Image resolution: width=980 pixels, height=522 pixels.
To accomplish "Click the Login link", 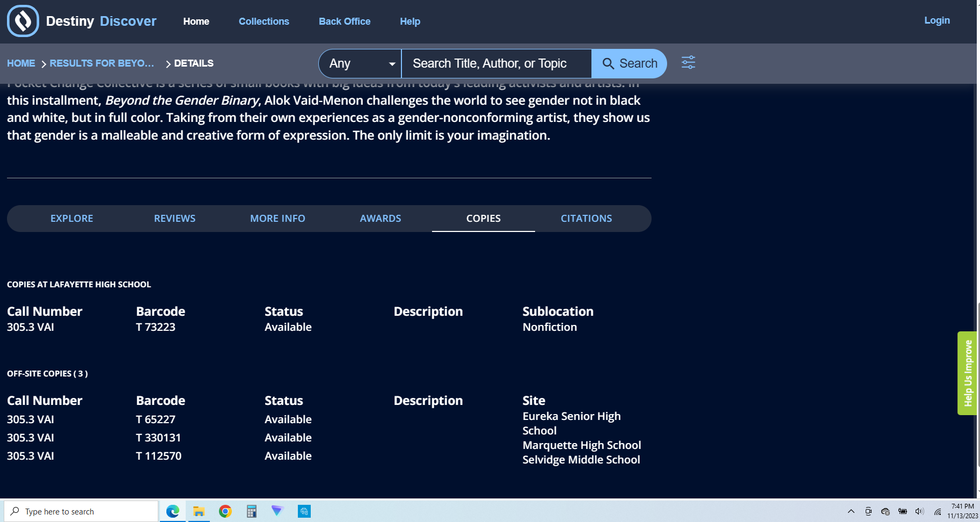I will [937, 20].
